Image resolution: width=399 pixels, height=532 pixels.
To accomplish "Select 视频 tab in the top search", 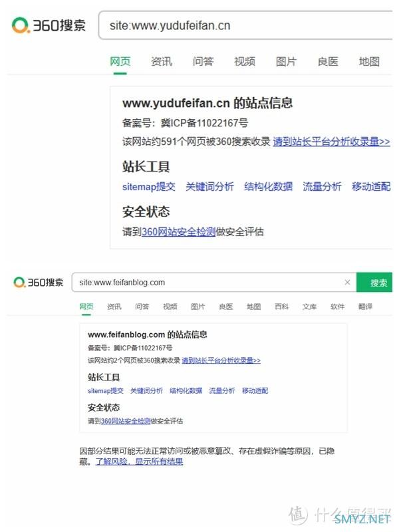I will [245, 61].
